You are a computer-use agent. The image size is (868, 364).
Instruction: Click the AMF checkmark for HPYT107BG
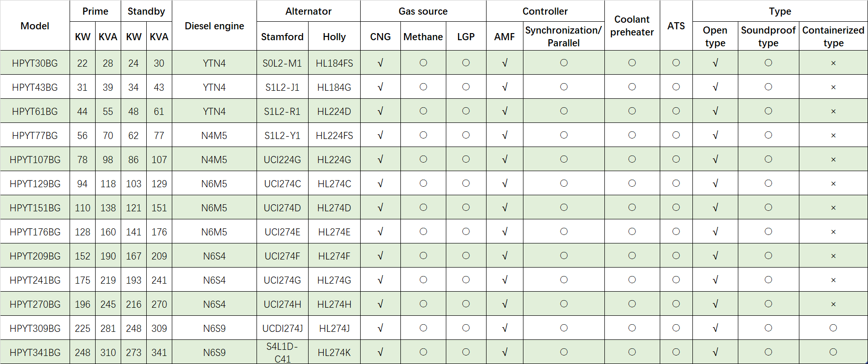505,159
